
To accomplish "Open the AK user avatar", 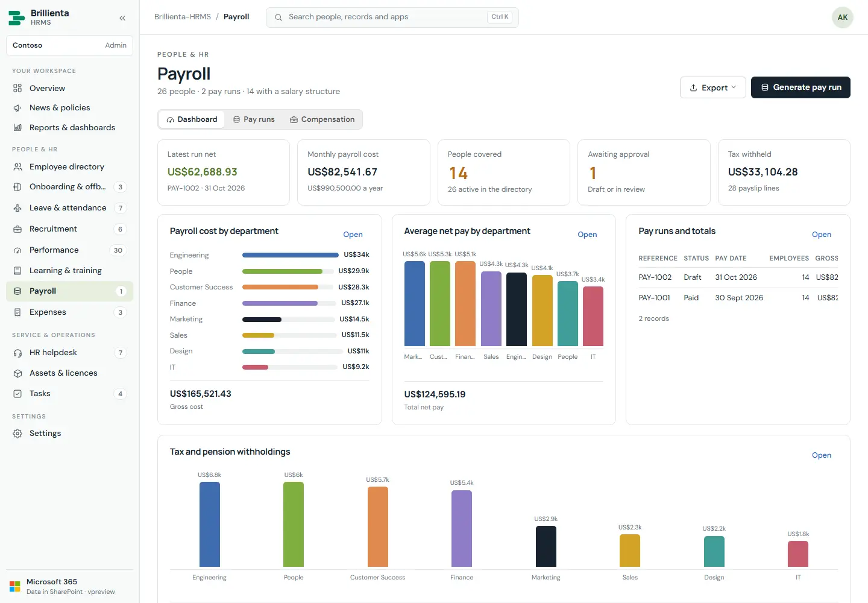I will (x=843, y=17).
